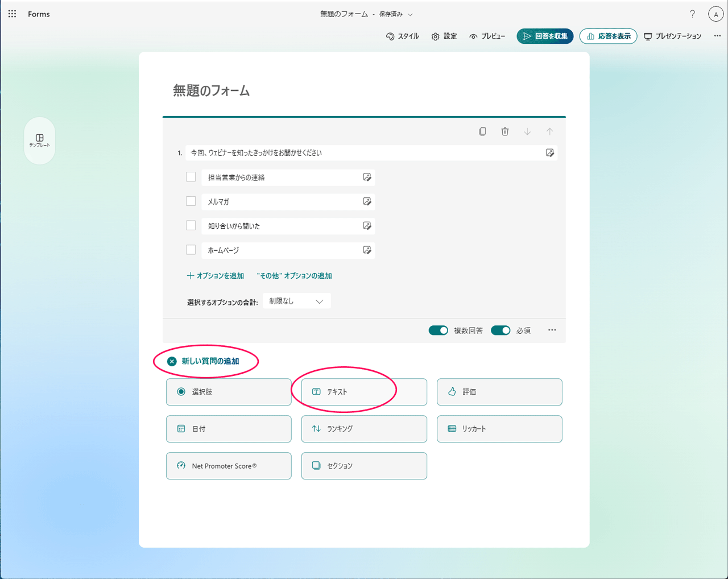Turn off the 必須 toggle
728x579 pixels.
click(500, 330)
